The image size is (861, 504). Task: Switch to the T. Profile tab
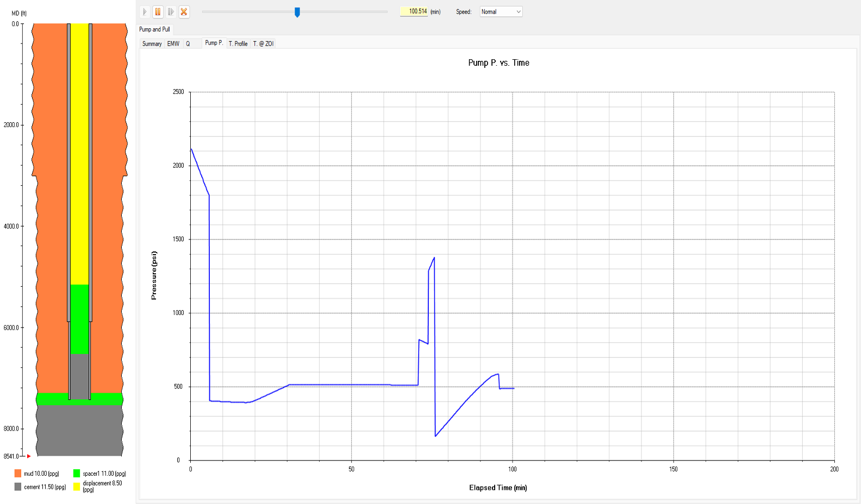(238, 44)
